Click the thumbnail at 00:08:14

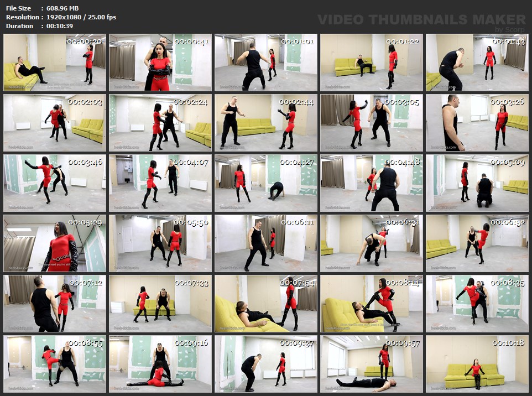point(372,304)
